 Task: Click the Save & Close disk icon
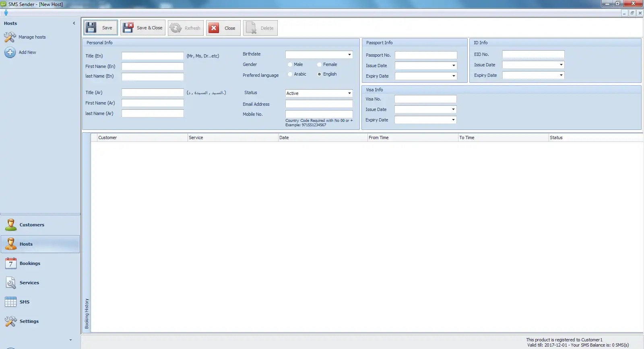tap(128, 28)
